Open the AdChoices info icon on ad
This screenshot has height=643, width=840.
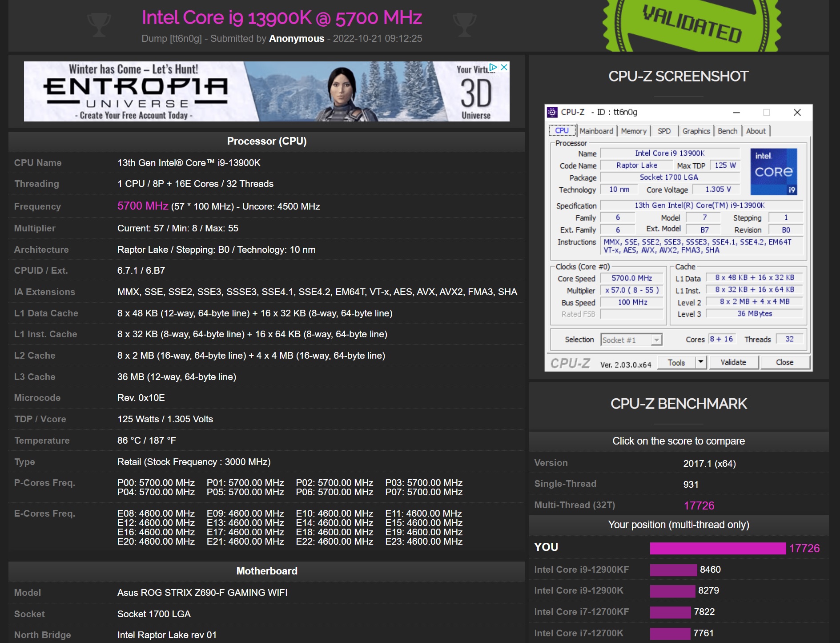494,67
